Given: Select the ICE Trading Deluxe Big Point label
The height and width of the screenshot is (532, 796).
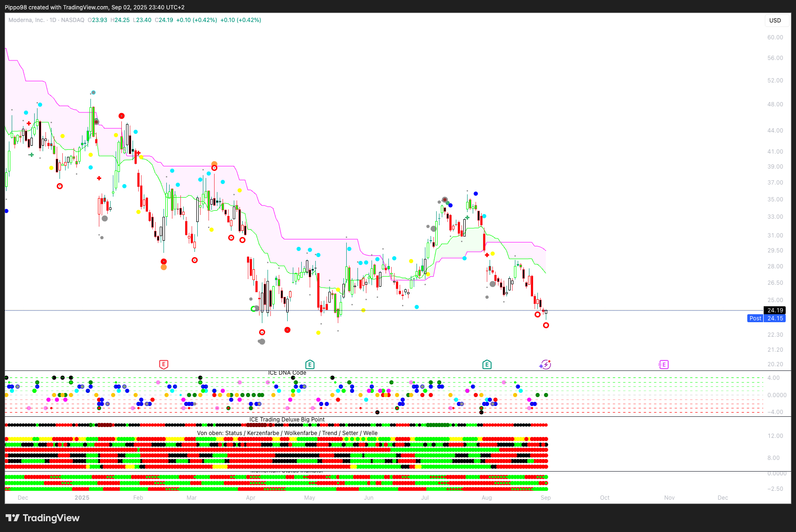Looking at the screenshot, I should click(287, 420).
